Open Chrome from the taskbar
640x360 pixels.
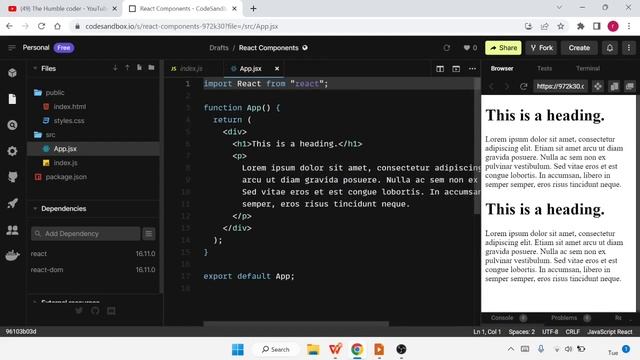pyautogui.click(x=357, y=349)
